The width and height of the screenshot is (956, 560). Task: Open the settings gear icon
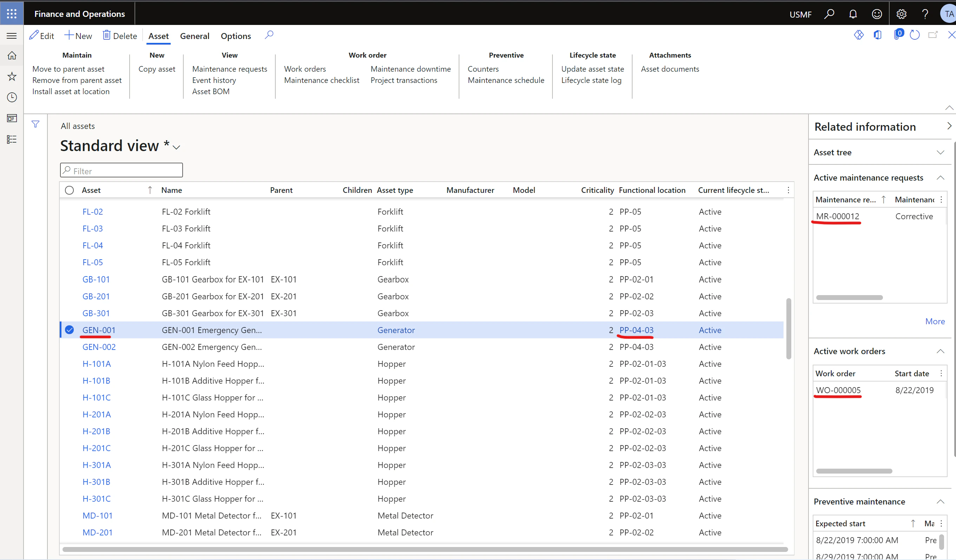click(x=901, y=14)
